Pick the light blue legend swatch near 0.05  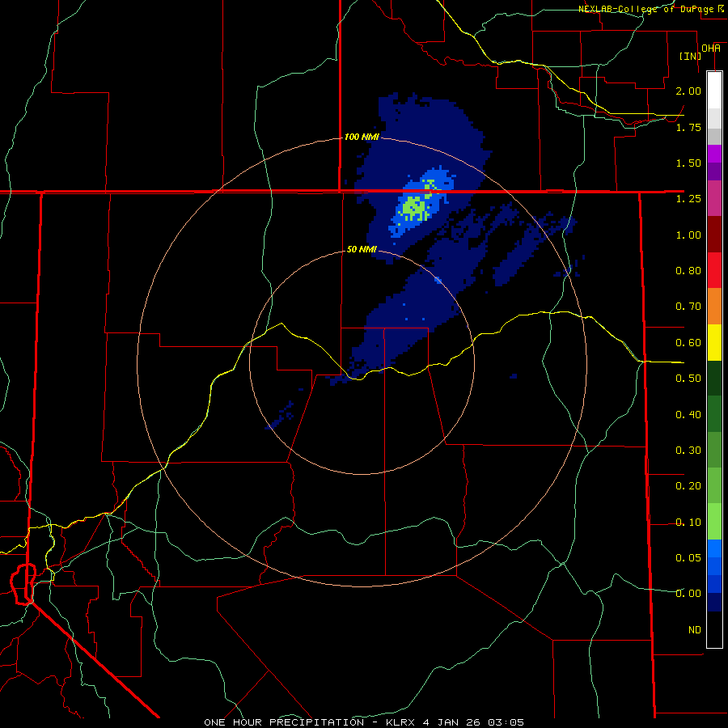(714, 548)
